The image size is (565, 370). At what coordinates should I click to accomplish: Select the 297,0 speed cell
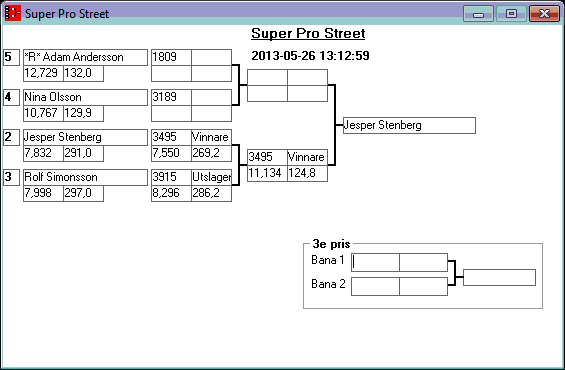(84, 193)
